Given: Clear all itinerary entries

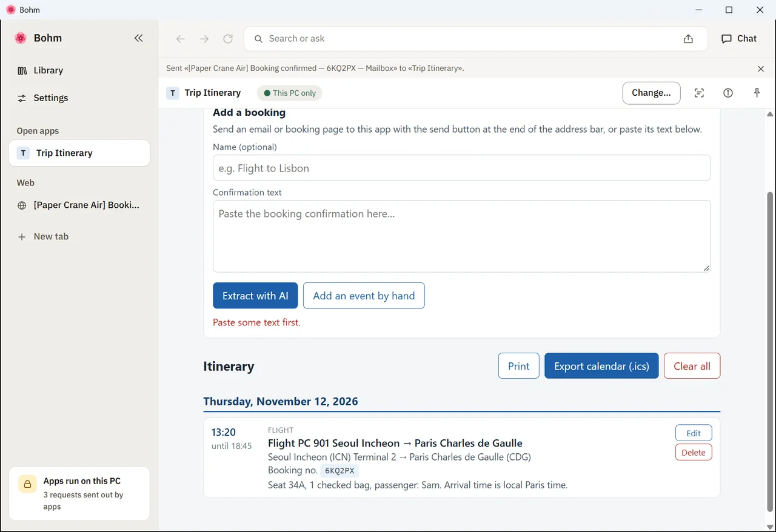Looking at the screenshot, I should tap(692, 366).
